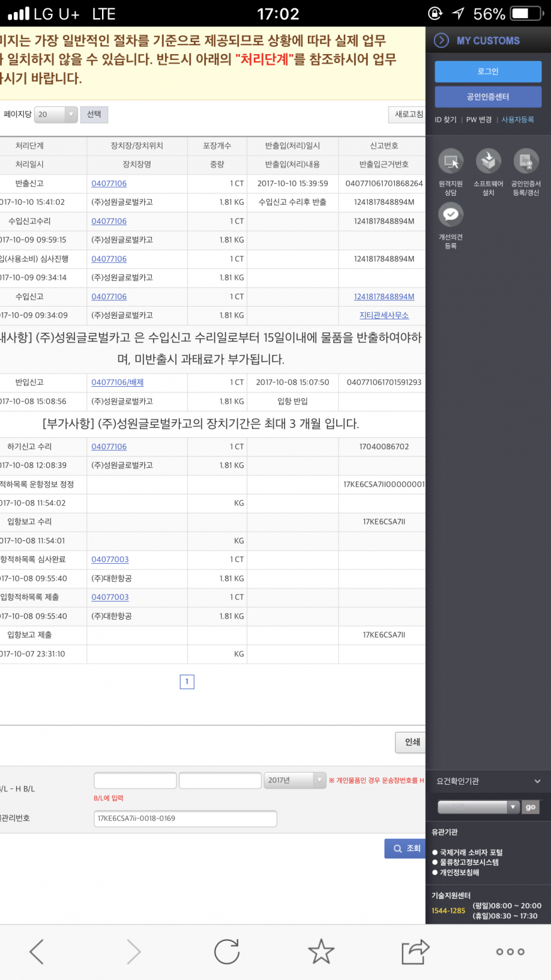This screenshot has height=980, width=551.
Task: Click the 입항 반입 cell
Action: (293, 401)
